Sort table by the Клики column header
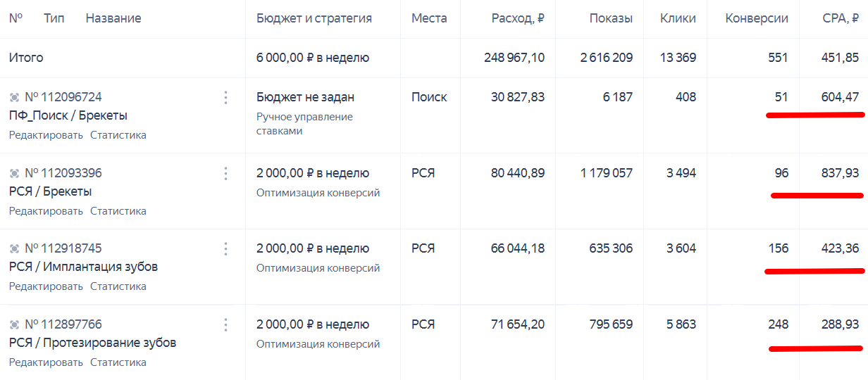Viewport: 868px width, 380px height. pos(678,18)
